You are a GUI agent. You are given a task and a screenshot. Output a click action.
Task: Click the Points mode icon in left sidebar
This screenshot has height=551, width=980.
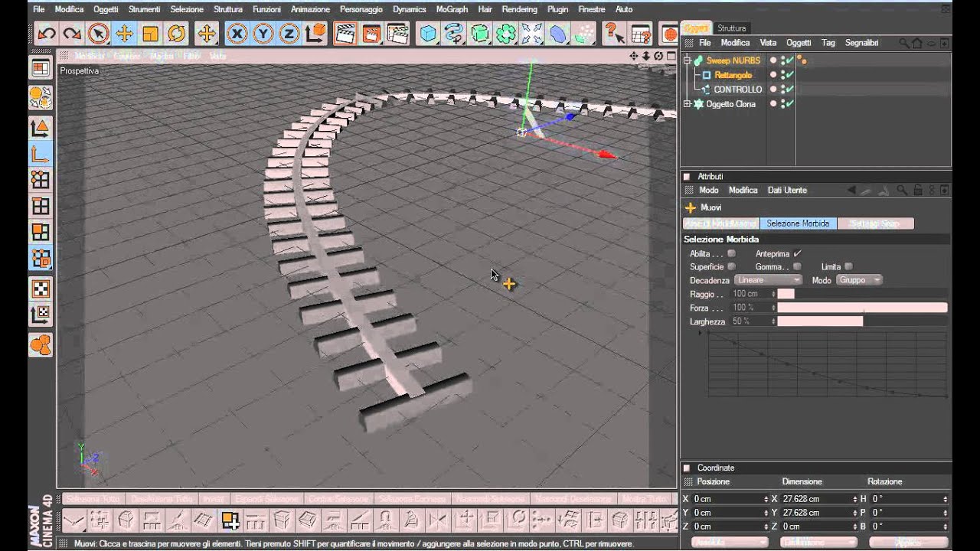click(41, 180)
